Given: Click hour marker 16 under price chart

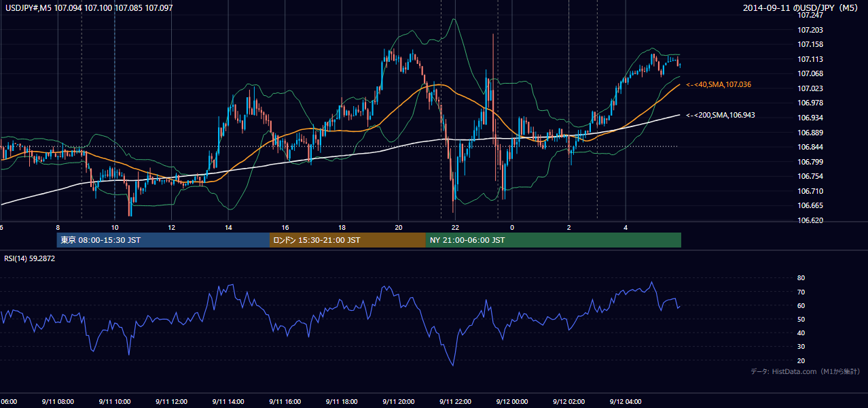Looking at the screenshot, I should 285,227.
